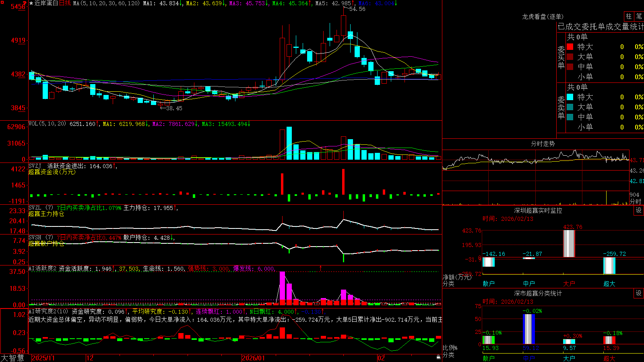Click the 笔 tick-view button
The image size is (644, 362).
coord(639,16)
